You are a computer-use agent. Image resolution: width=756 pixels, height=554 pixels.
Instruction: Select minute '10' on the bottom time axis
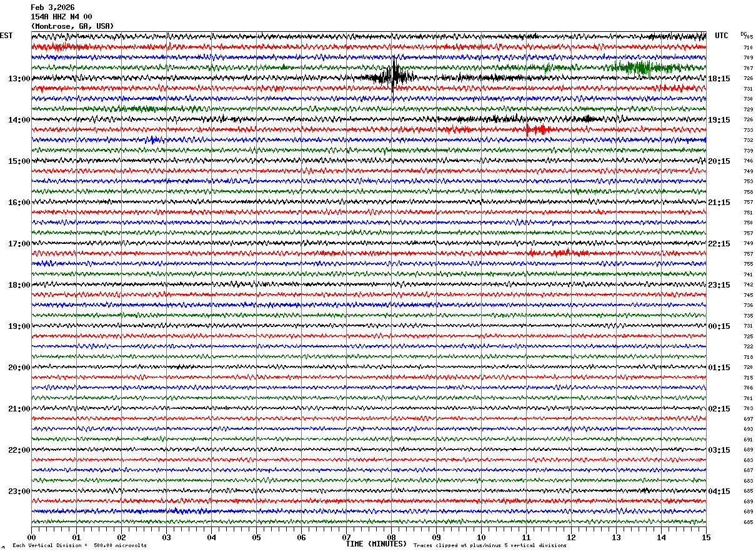(481, 537)
